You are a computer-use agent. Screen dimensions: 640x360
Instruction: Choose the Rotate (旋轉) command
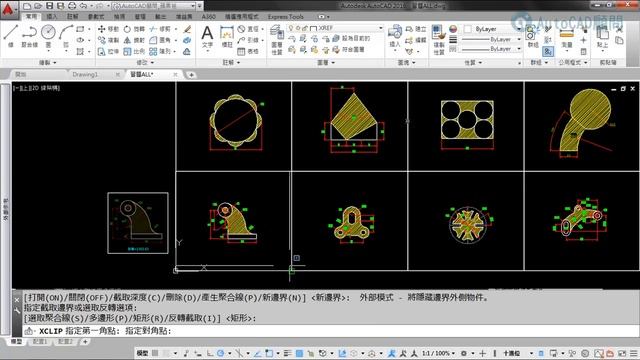pos(134,29)
